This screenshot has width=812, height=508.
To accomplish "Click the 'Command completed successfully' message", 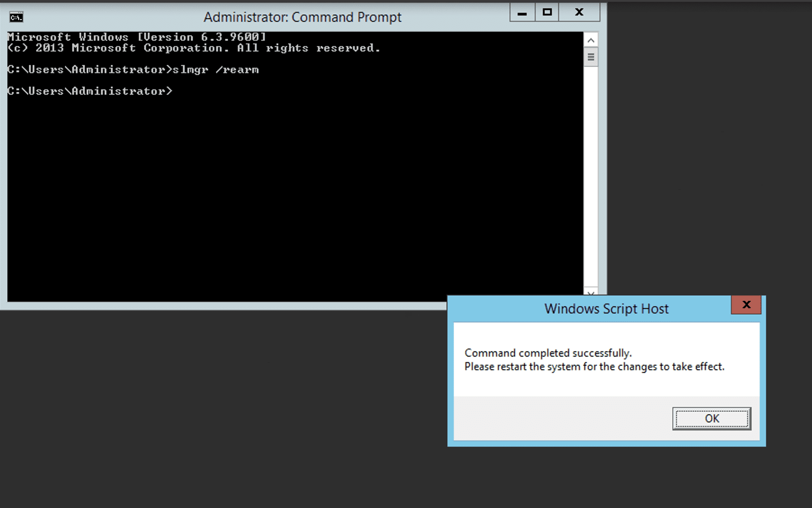I will 548,353.
